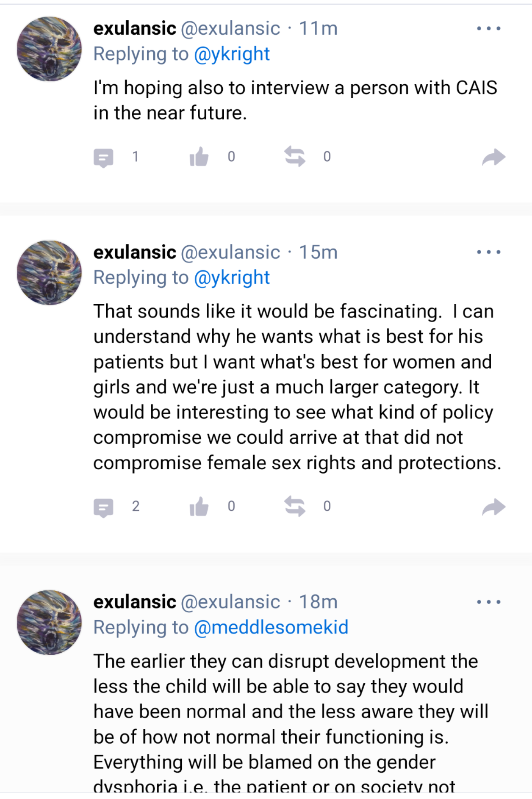Share the 11m post via arrow icon

[x=493, y=157]
